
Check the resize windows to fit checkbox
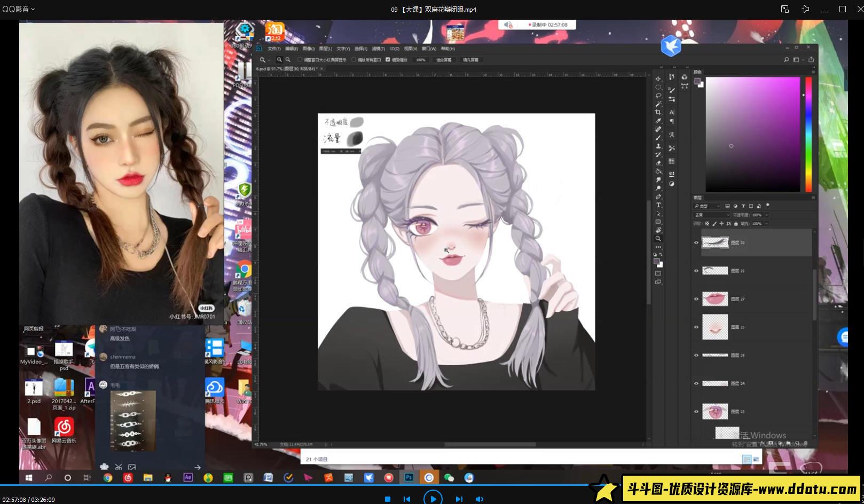[300, 60]
